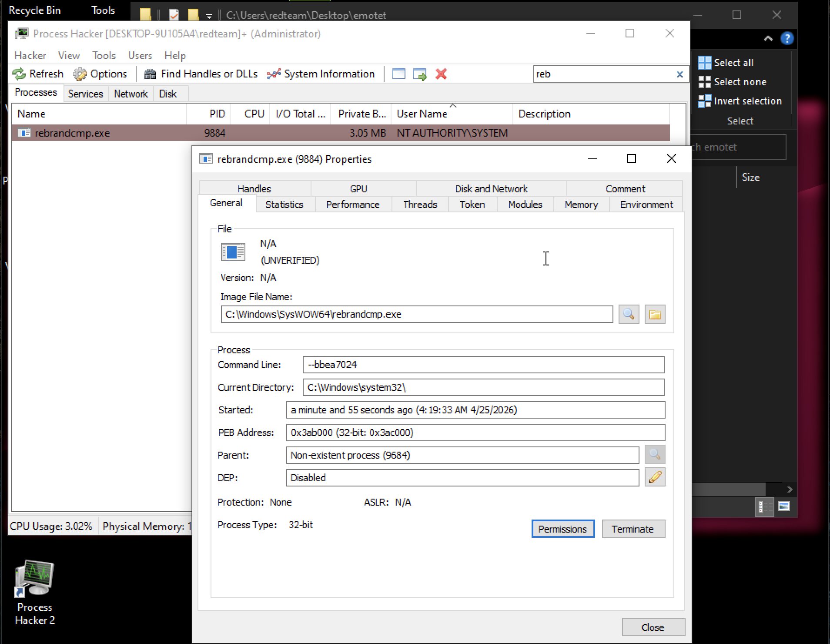
Task: Click find window and thread icon
Action: [x=420, y=74]
